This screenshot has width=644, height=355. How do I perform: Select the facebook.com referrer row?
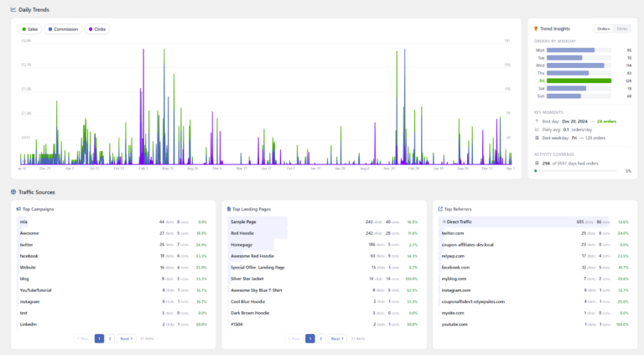coord(535,268)
